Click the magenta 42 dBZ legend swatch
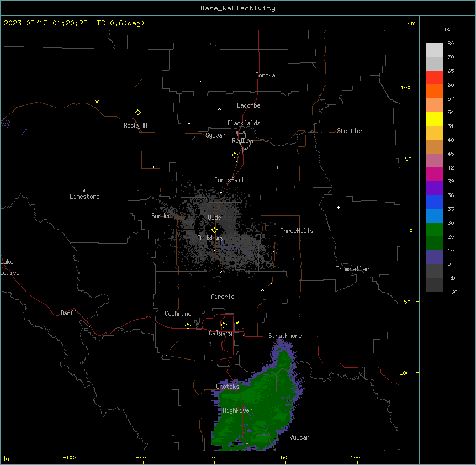The image size is (476, 465). point(434,174)
